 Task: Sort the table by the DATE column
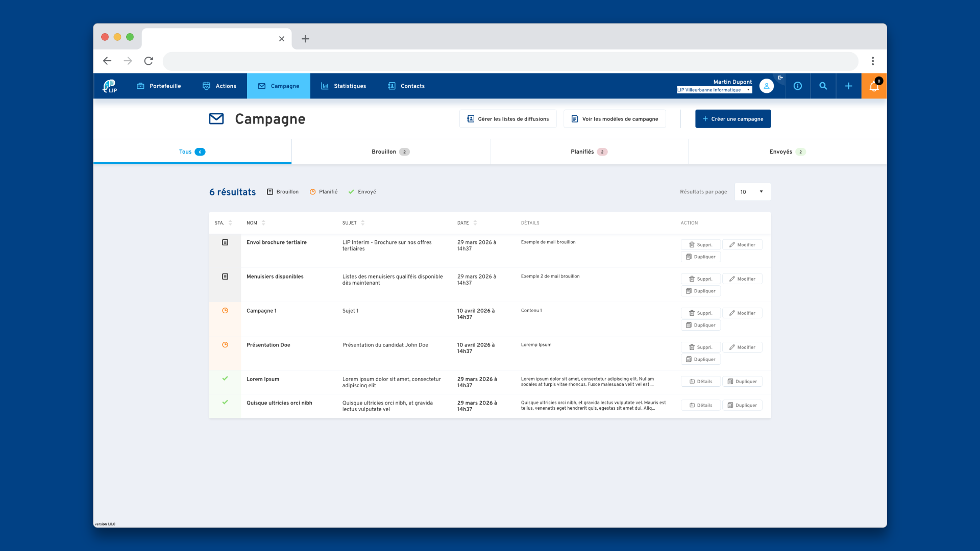click(x=475, y=222)
